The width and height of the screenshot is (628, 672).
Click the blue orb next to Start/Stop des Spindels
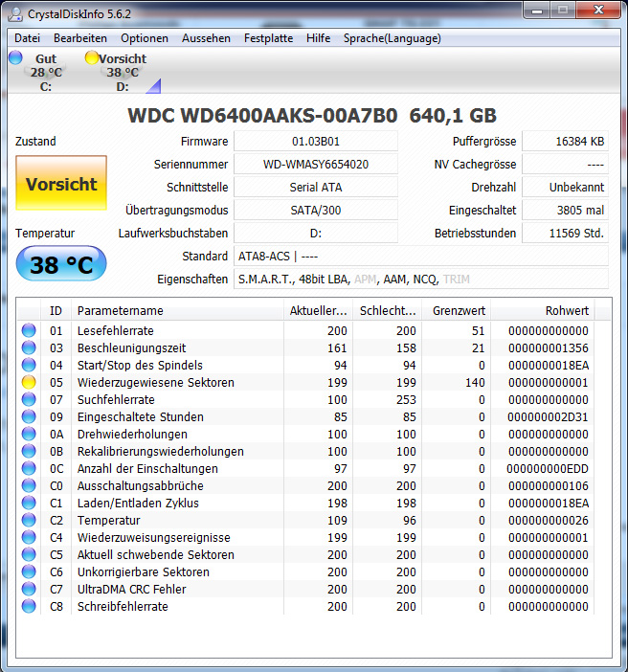[29, 365]
